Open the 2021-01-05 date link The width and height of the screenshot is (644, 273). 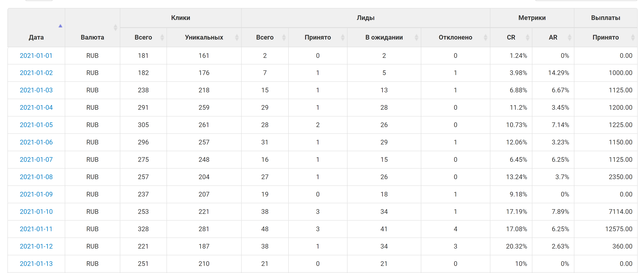click(x=36, y=125)
